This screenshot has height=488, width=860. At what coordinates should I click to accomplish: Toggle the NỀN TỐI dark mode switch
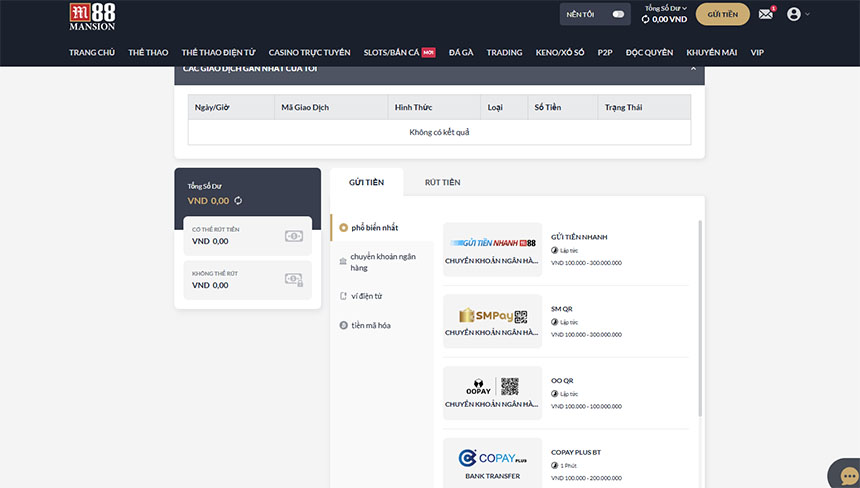tap(617, 14)
